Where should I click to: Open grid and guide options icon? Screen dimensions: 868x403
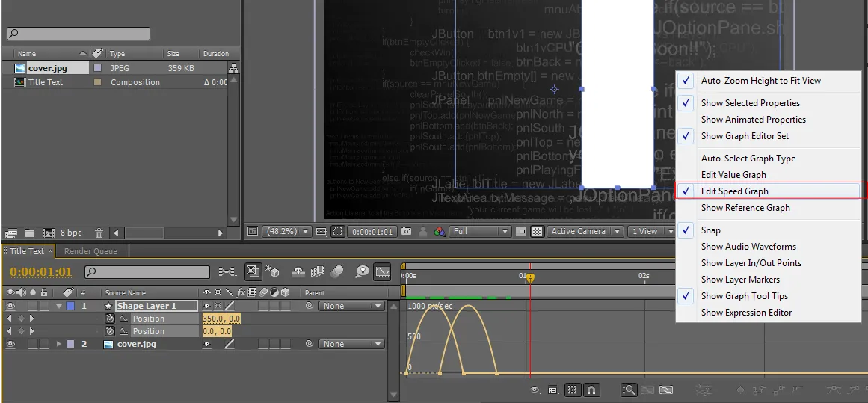321,231
